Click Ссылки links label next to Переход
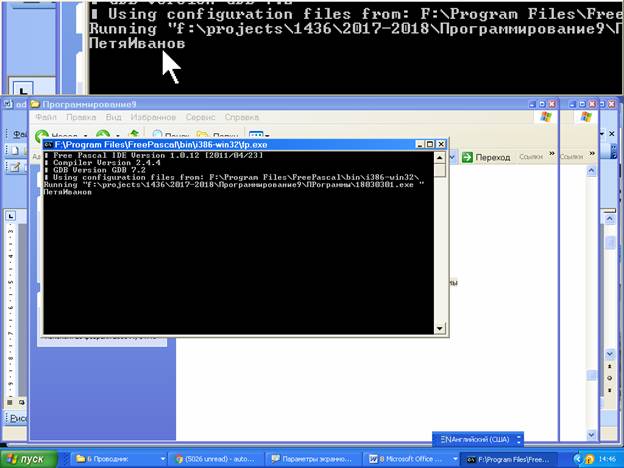The width and height of the screenshot is (624, 468). coord(531,157)
